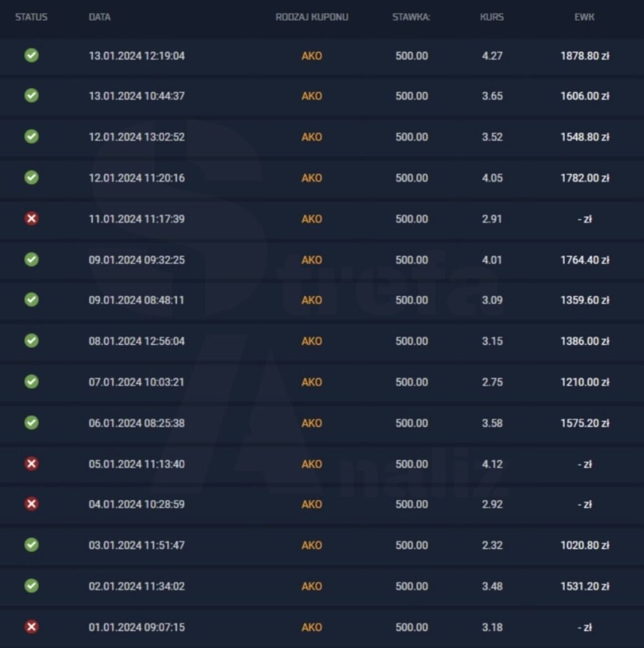Sort by STATUS column header

(x=31, y=17)
